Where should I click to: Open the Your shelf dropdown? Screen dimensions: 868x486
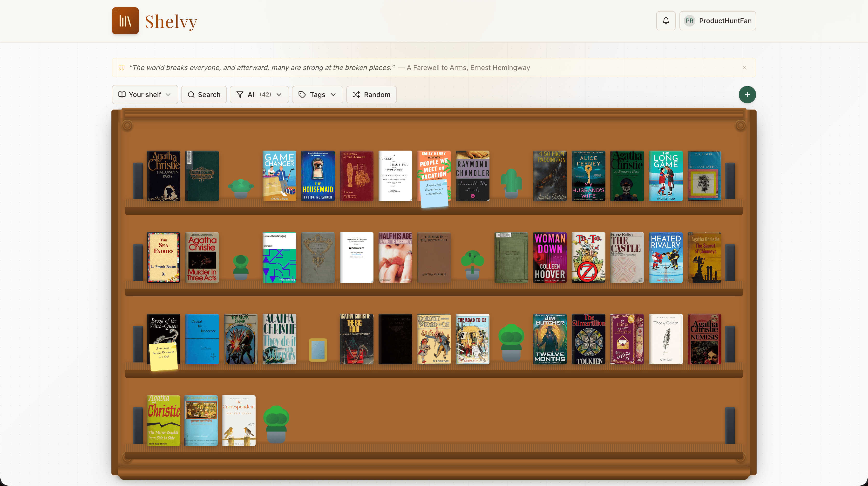[145, 95]
